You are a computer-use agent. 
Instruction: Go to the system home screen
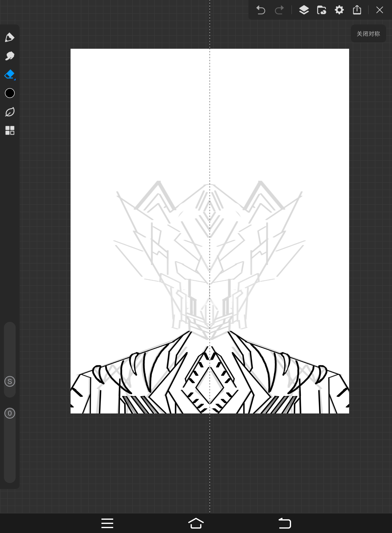(x=196, y=523)
